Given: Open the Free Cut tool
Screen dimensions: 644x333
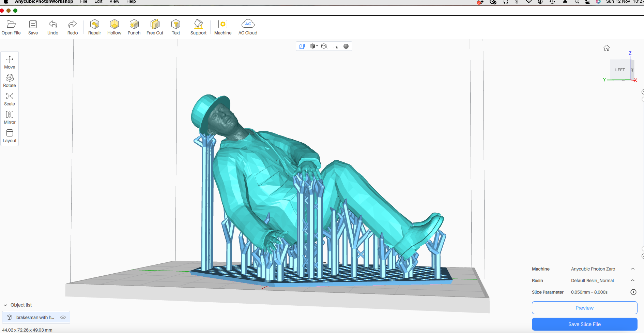Looking at the screenshot, I should pos(155,25).
